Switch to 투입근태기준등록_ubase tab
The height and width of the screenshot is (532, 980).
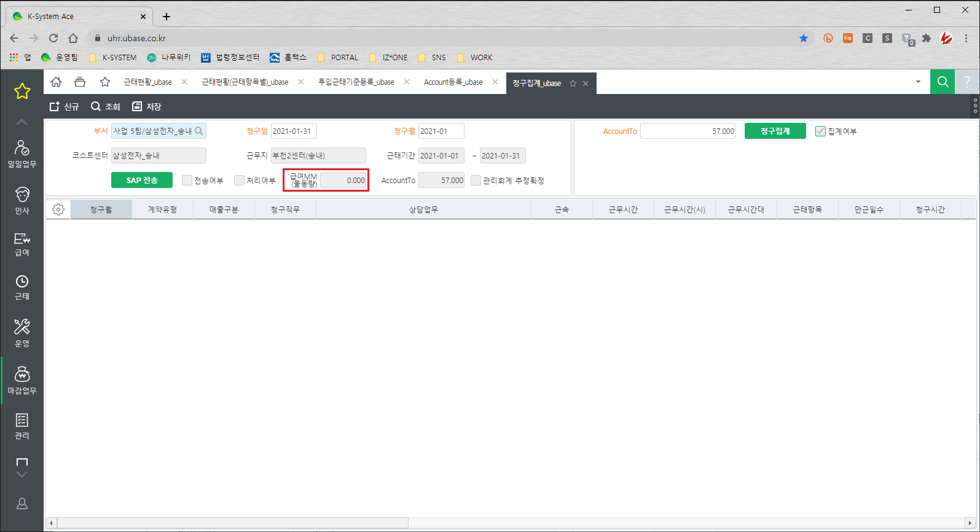pos(356,82)
